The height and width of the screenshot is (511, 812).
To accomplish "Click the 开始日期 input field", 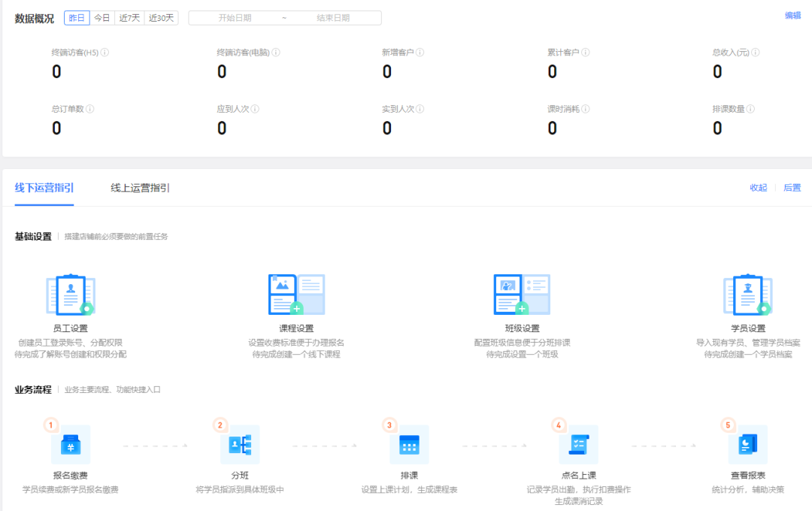I will click(x=235, y=18).
